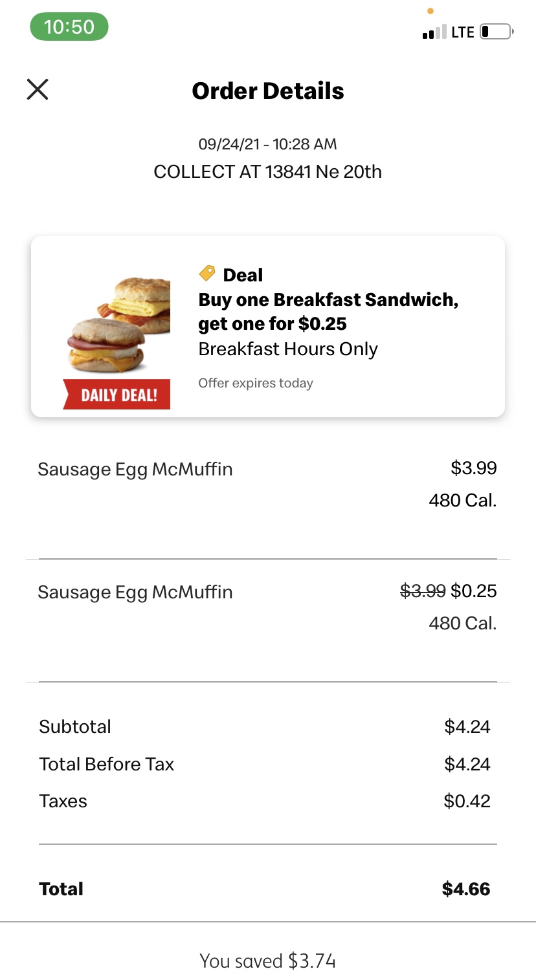
Task: Tap the Offer expires today text
Action: (x=256, y=383)
